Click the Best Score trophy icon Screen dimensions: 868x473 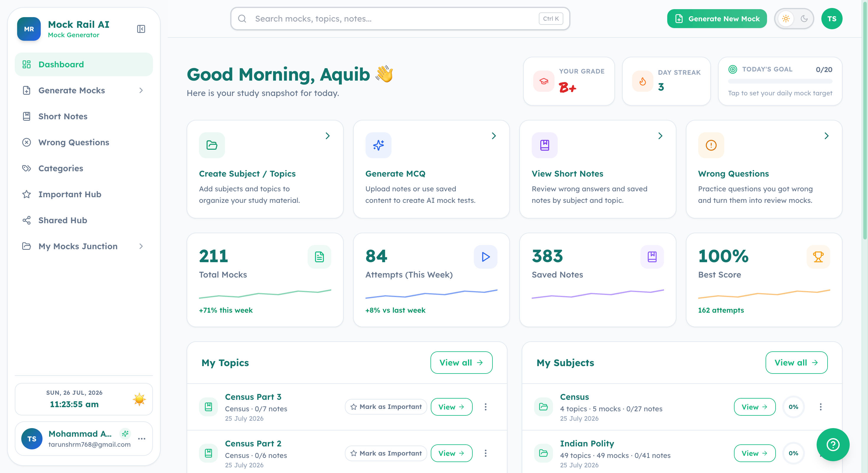pos(818,257)
